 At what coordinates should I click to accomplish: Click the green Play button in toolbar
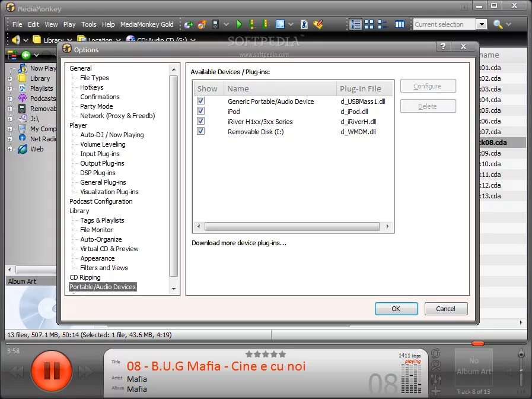239,24
